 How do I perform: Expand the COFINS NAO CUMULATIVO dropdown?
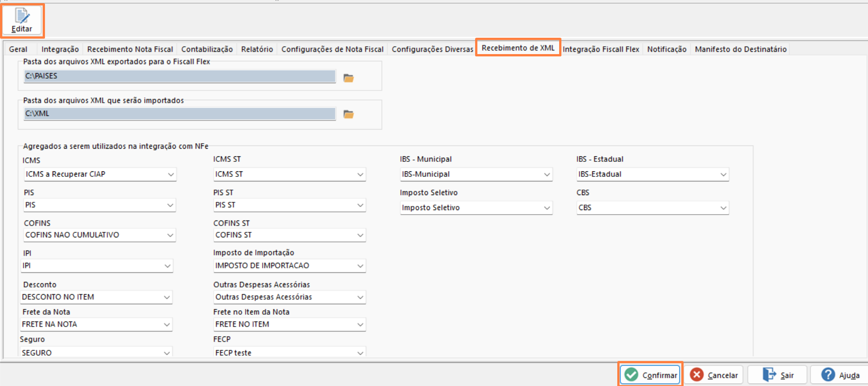tap(170, 235)
